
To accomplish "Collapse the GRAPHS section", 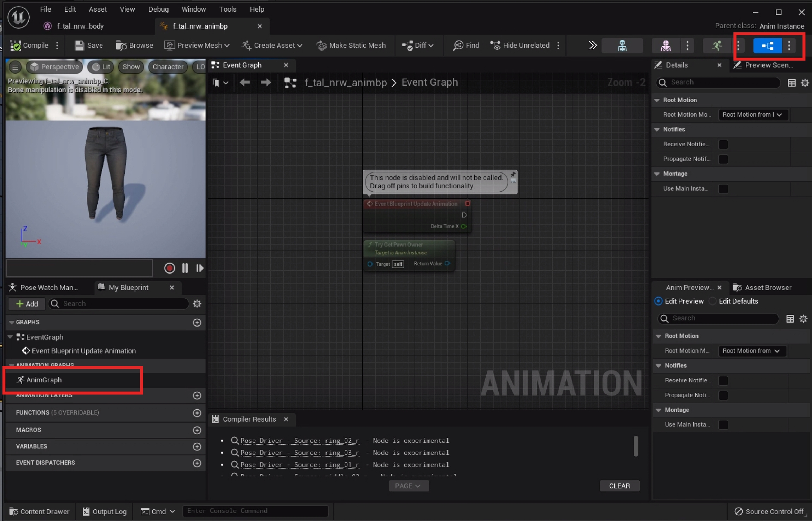I will click(12, 322).
